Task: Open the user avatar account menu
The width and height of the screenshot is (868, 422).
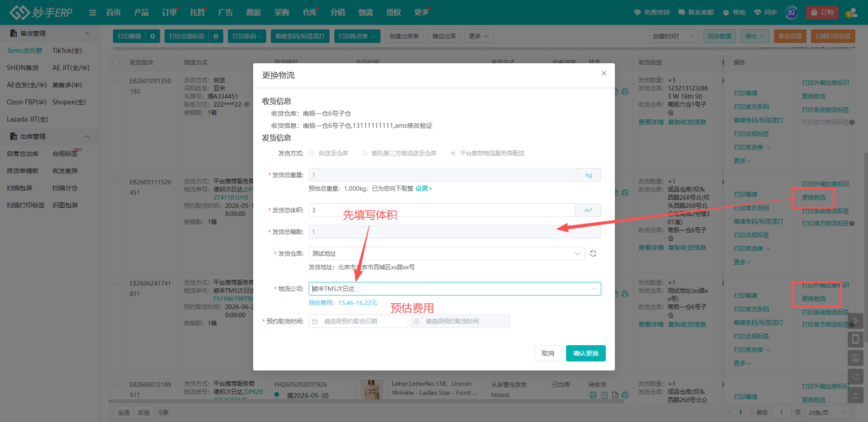Action: click(851, 13)
